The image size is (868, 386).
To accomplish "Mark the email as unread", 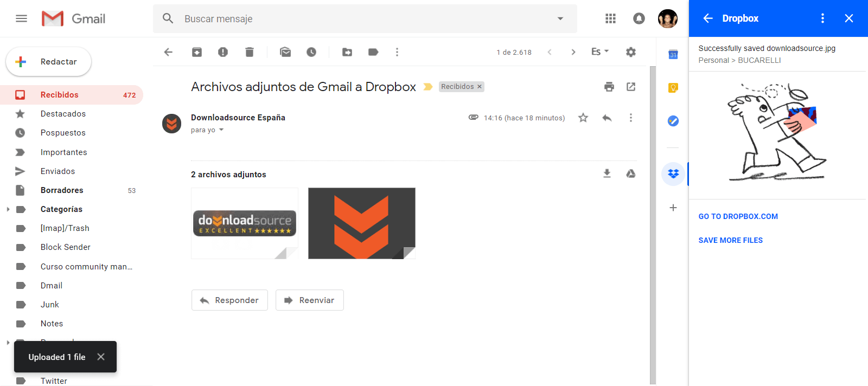I will 285,52.
